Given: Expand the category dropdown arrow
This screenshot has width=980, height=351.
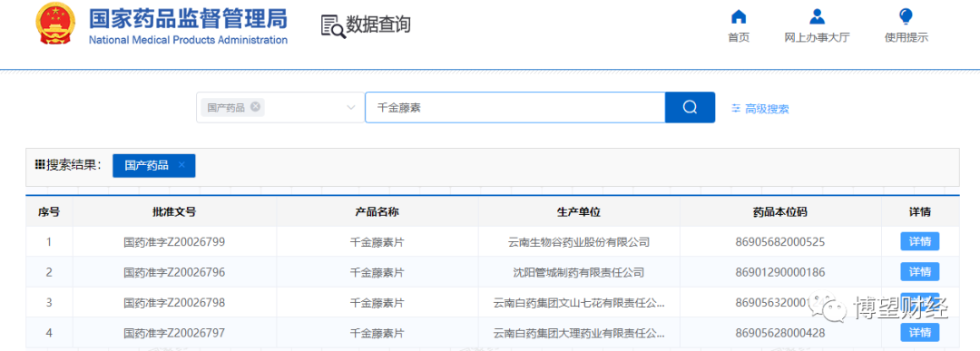Looking at the screenshot, I should (x=350, y=108).
